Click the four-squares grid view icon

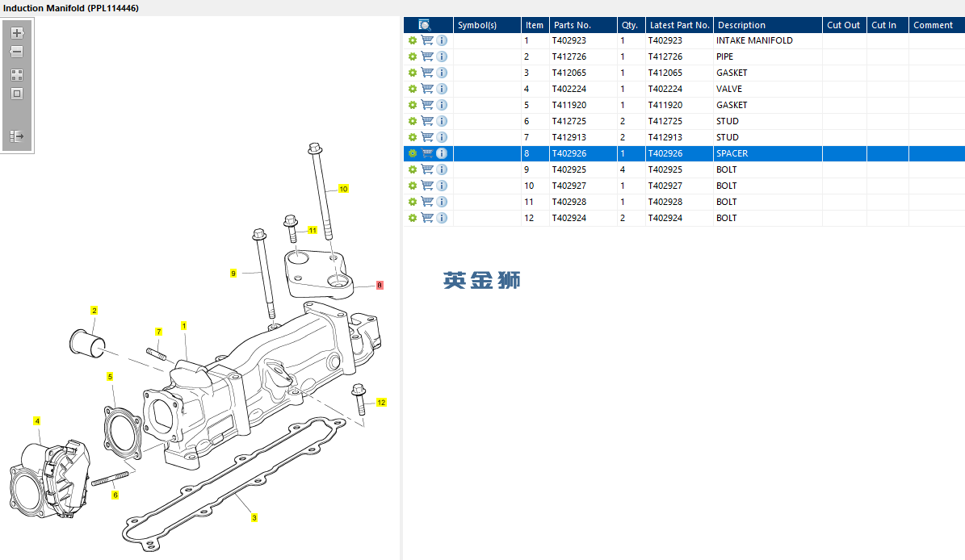pos(17,74)
